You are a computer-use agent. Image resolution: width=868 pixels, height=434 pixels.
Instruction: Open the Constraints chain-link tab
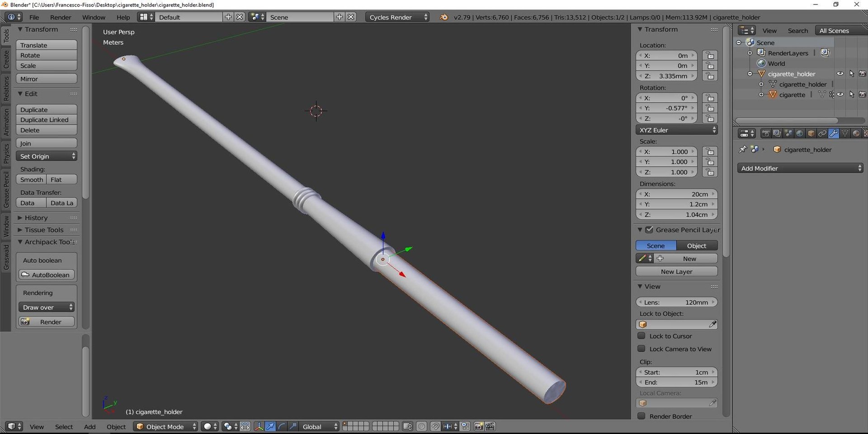tap(822, 133)
